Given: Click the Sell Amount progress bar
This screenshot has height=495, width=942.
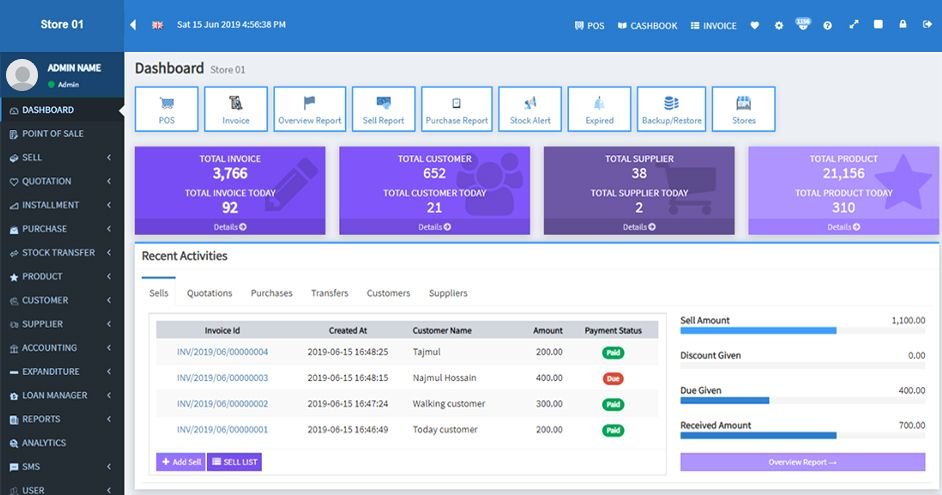Looking at the screenshot, I should coord(757,330).
